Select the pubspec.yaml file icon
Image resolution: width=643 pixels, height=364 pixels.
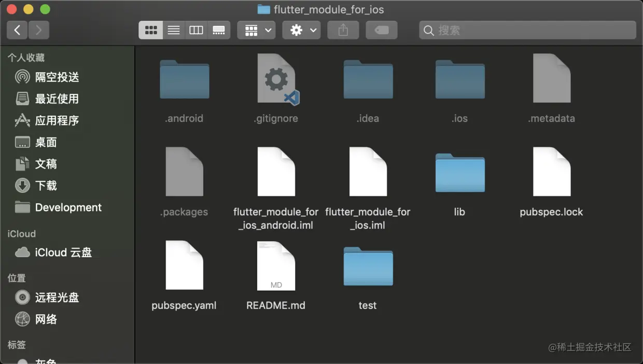tap(184, 265)
